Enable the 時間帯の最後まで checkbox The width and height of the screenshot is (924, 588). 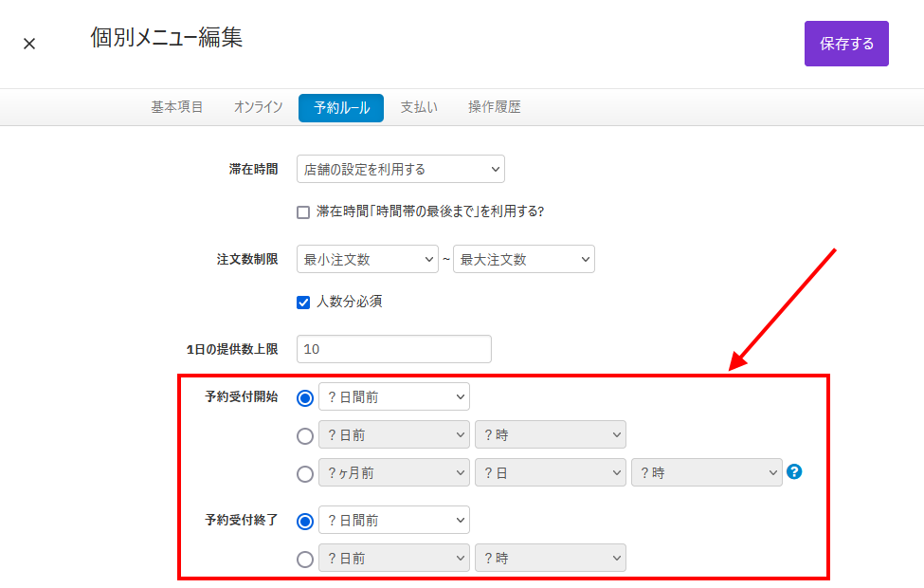coord(303,211)
